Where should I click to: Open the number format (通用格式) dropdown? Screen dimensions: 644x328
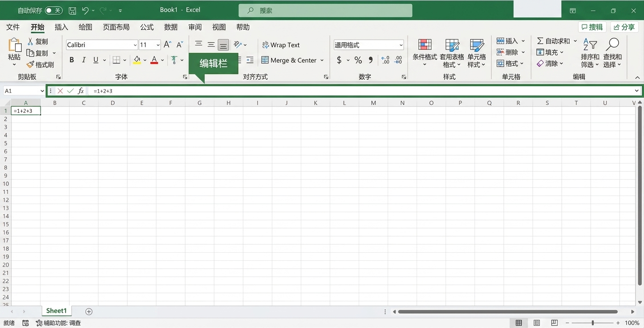(x=401, y=45)
